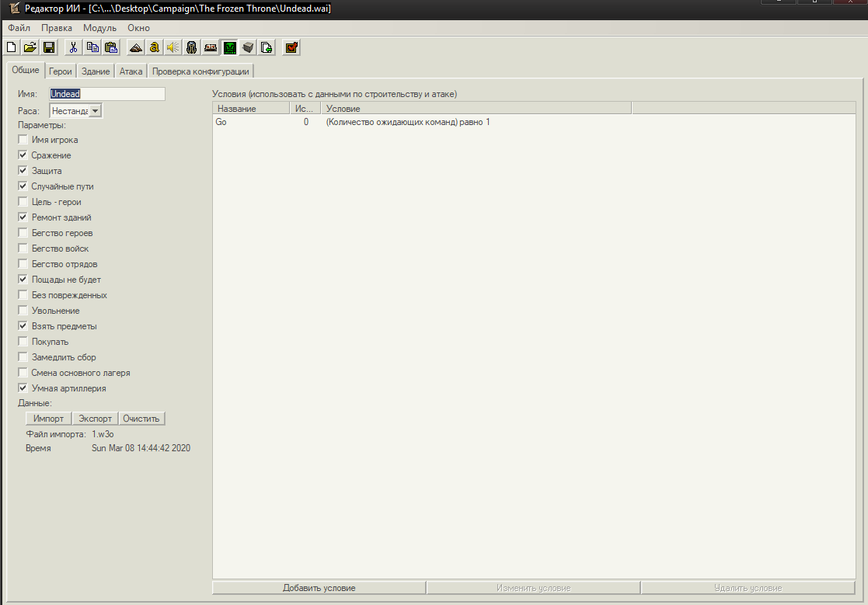Screen dimensions: 868x605
Task: Select the Go condition row
Action: (x=534, y=122)
